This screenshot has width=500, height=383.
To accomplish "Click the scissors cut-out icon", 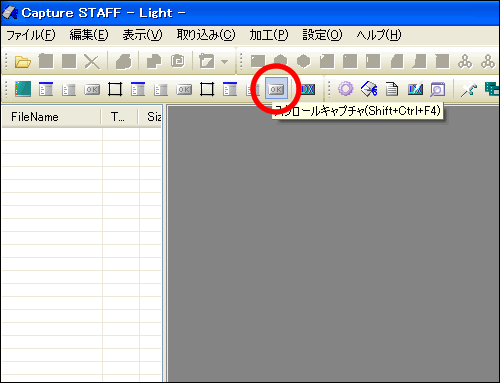I will click(369, 89).
